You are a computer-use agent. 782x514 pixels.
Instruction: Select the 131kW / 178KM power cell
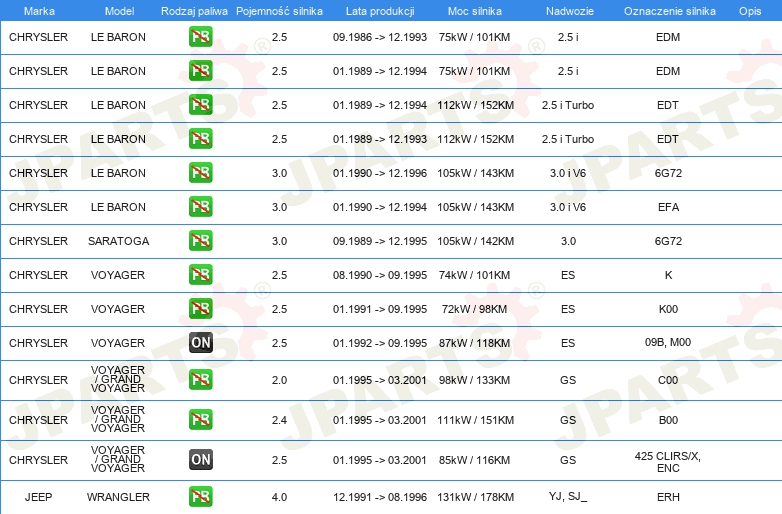(475, 498)
